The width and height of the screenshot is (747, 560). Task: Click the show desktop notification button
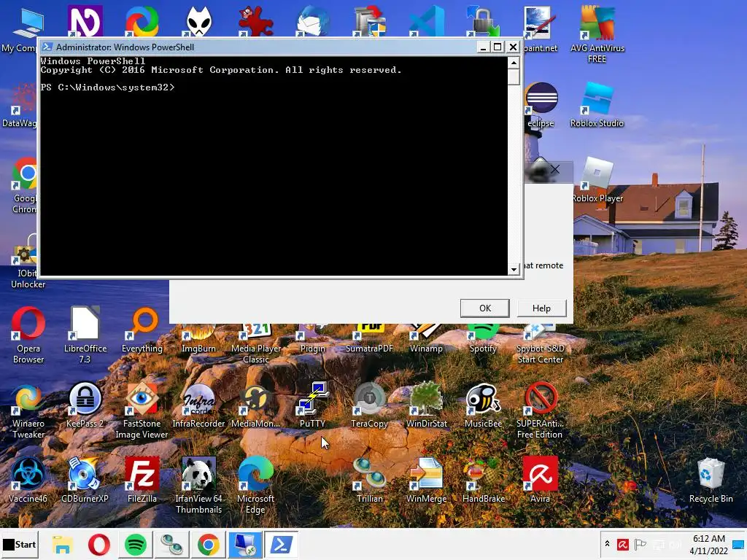pos(738,544)
